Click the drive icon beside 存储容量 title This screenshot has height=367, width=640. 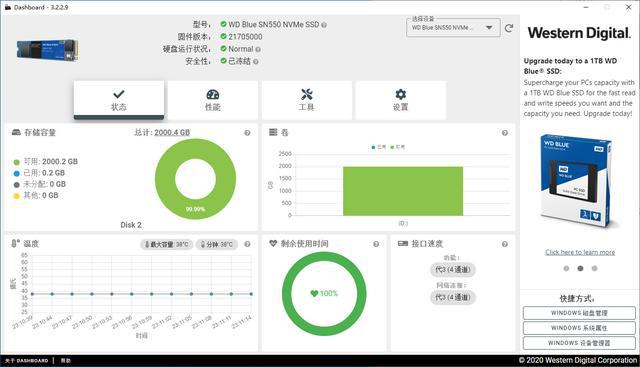(x=16, y=132)
